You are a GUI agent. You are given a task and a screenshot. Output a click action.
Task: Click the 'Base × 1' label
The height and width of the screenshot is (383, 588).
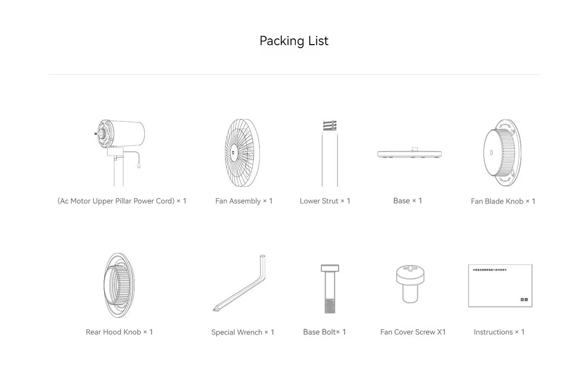(408, 201)
